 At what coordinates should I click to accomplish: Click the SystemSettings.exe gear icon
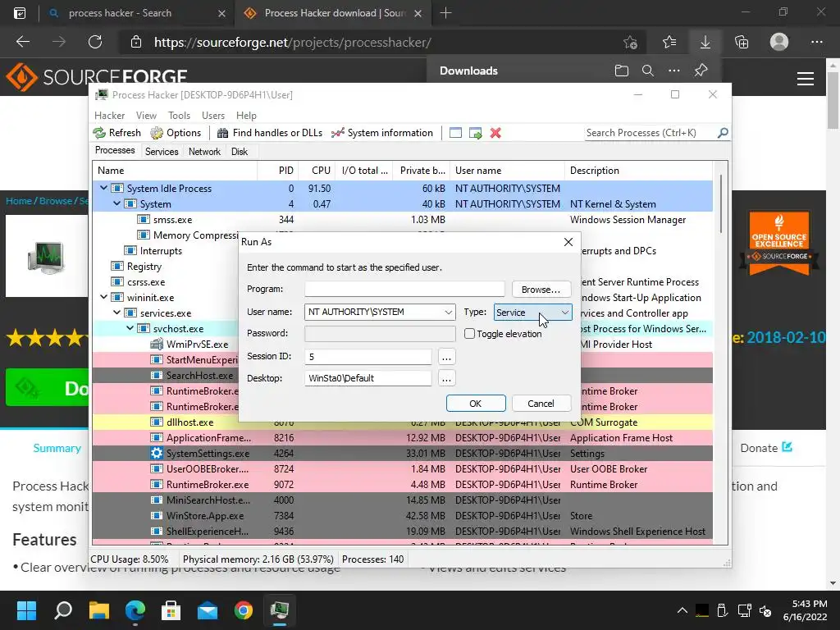(x=157, y=453)
